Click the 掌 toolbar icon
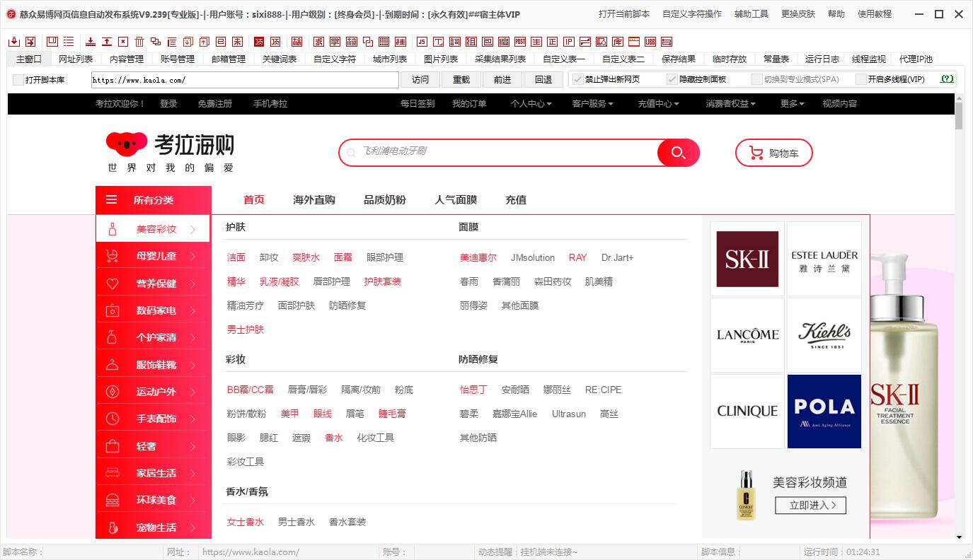 [x=335, y=42]
